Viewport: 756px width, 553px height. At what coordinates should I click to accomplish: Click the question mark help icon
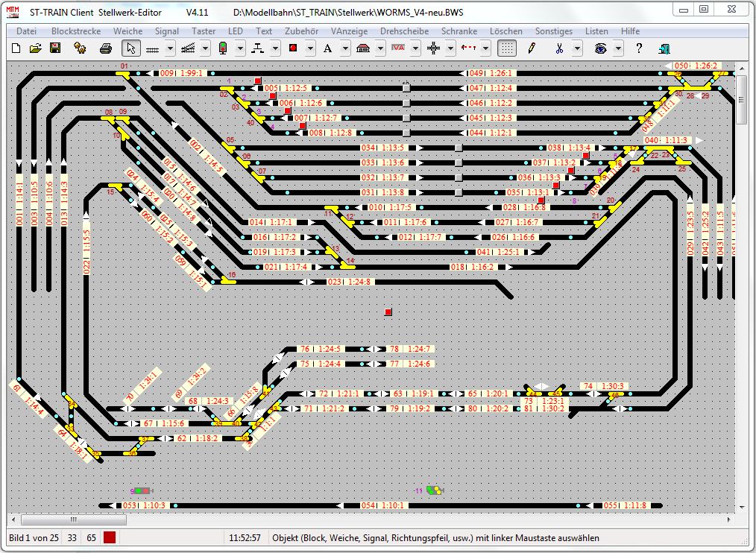tap(639, 48)
